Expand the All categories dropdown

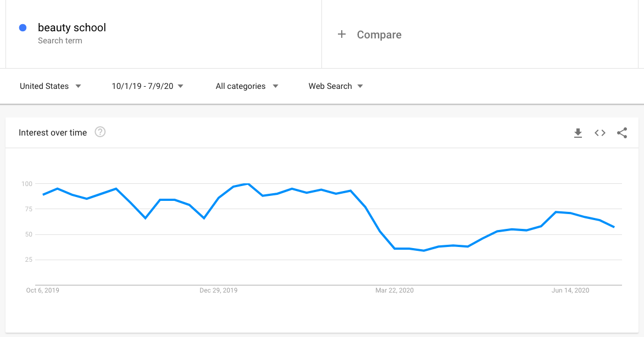[247, 86]
